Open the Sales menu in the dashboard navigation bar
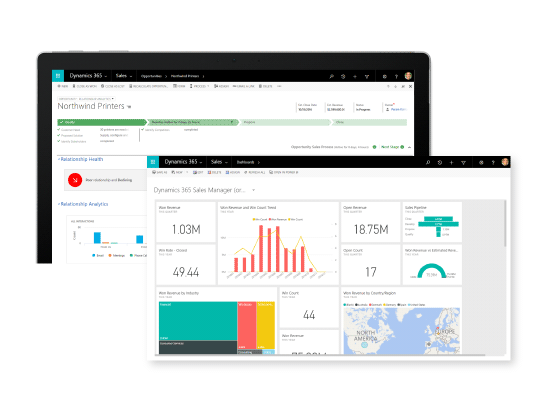The height and width of the screenshot is (407, 543). [219, 162]
